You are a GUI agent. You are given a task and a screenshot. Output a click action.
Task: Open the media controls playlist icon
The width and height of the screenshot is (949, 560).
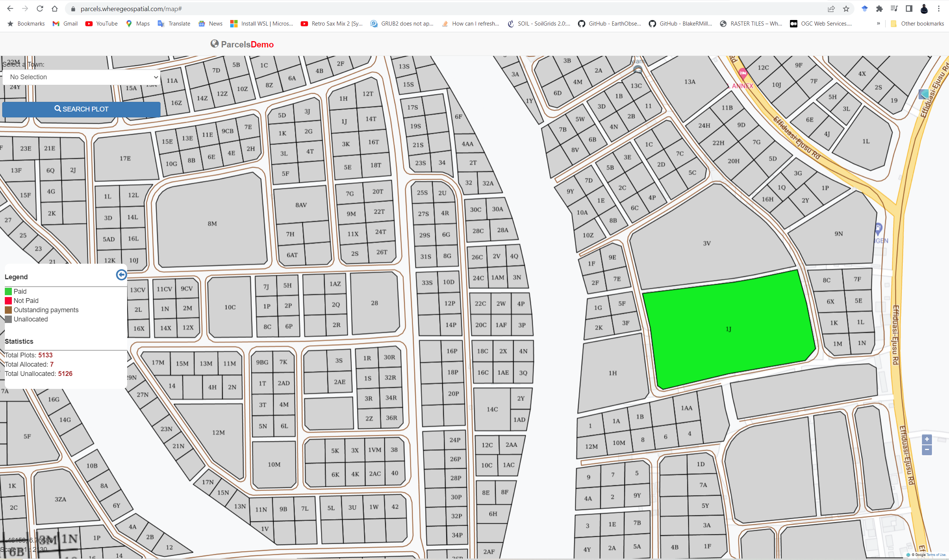(x=894, y=9)
